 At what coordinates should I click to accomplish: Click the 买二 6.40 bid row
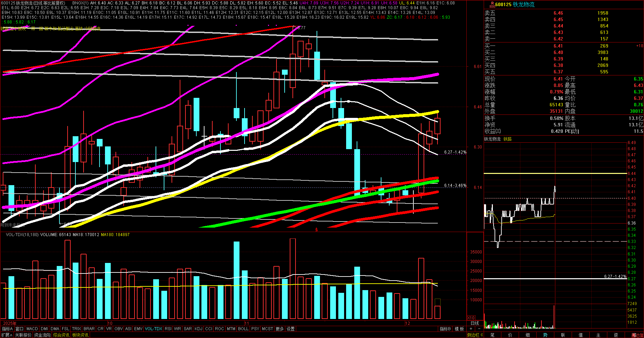click(563, 52)
